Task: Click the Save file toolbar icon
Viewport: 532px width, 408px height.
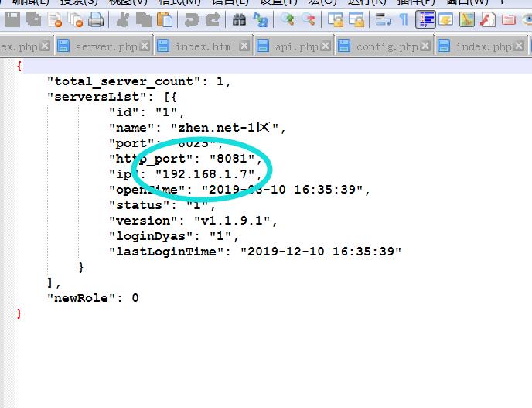Action: [x=12, y=19]
